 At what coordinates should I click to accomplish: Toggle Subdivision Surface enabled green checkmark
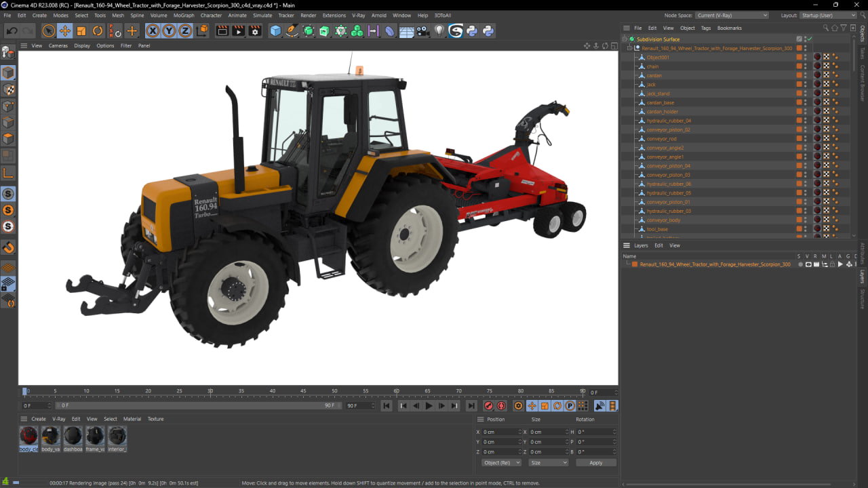[809, 39]
